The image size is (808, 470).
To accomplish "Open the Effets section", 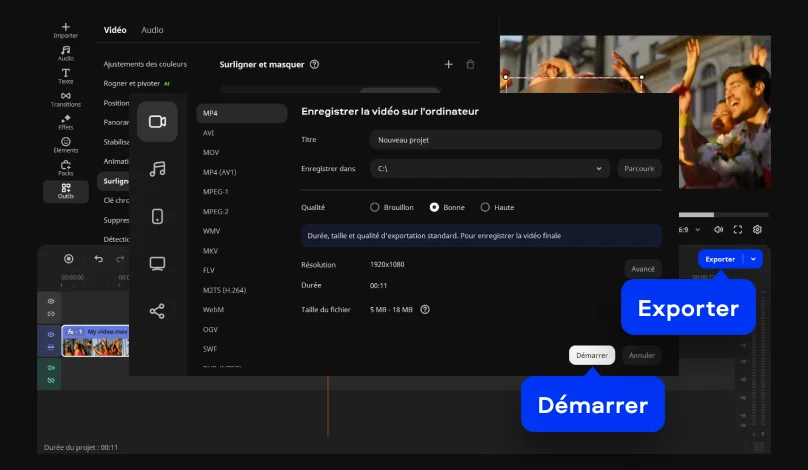I will 65,122.
